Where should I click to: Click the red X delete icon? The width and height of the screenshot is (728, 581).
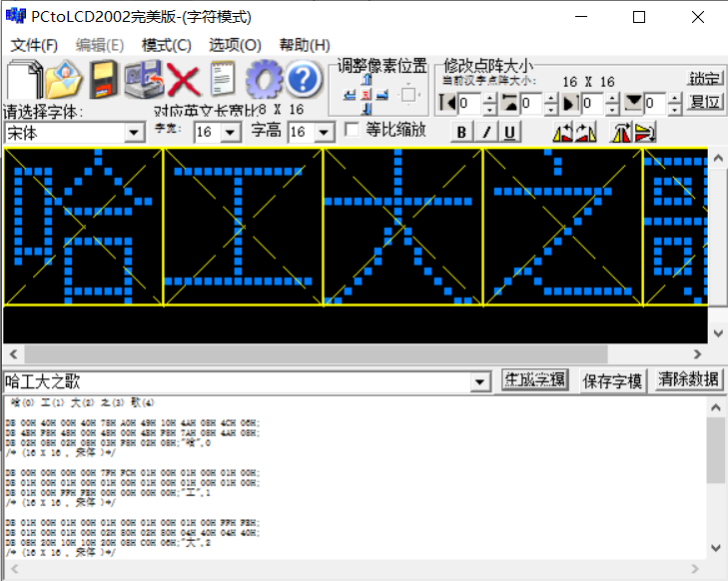click(x=184, y=80)
